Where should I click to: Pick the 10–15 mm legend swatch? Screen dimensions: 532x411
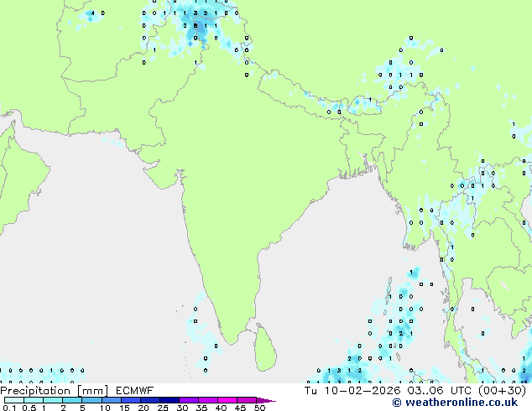point(111,400)
